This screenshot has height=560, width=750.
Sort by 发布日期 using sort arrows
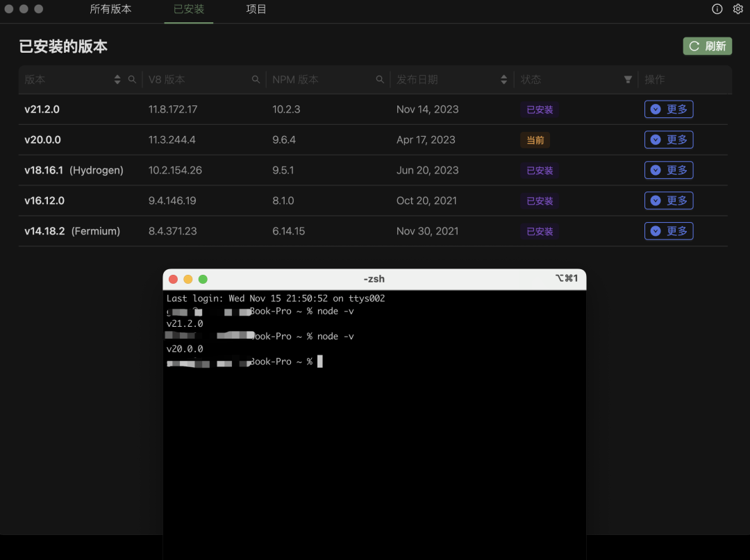pos(504,80)
